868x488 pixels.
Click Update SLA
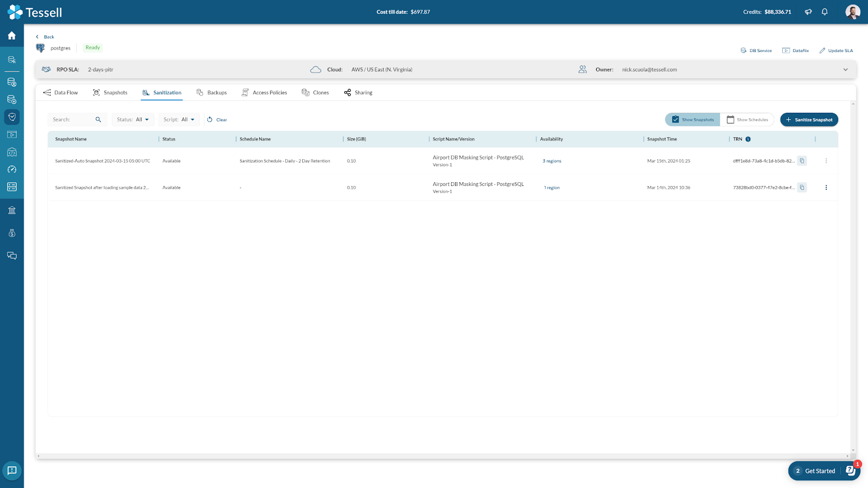coord(836,50)
